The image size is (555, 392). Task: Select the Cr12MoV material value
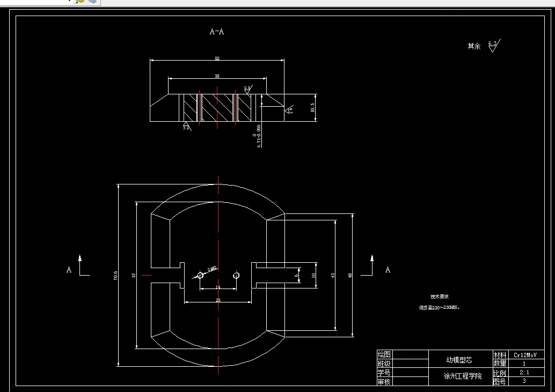(525, 355)
